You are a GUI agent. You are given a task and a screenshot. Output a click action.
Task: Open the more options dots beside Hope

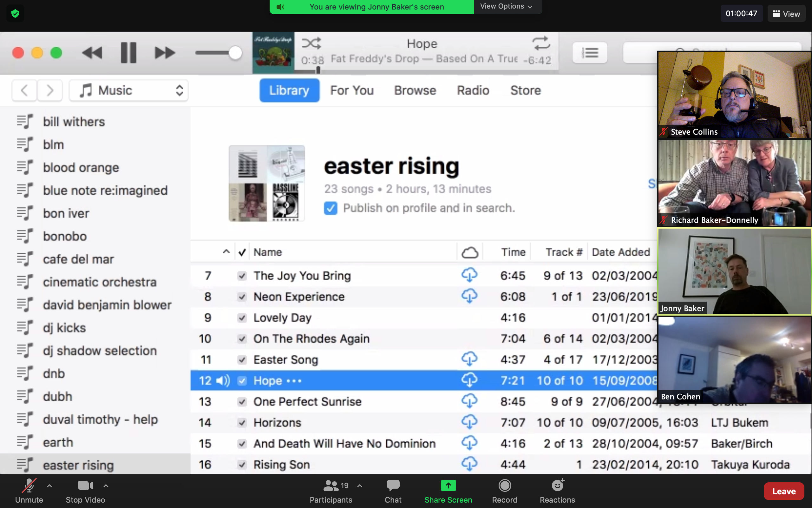(294, 381)
